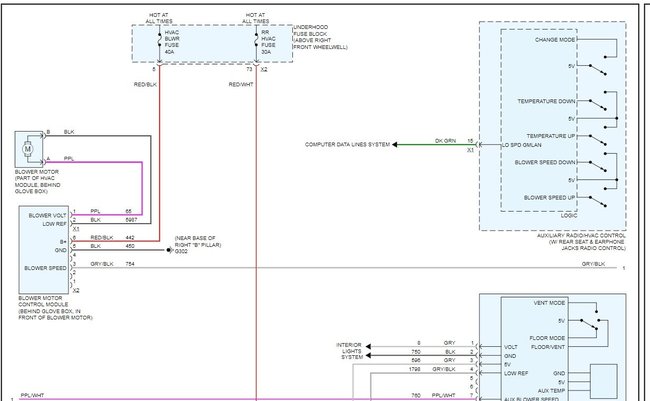Click the VOLT pin label in the lower module
650x401 pixels.
click(x=511, y=347)
